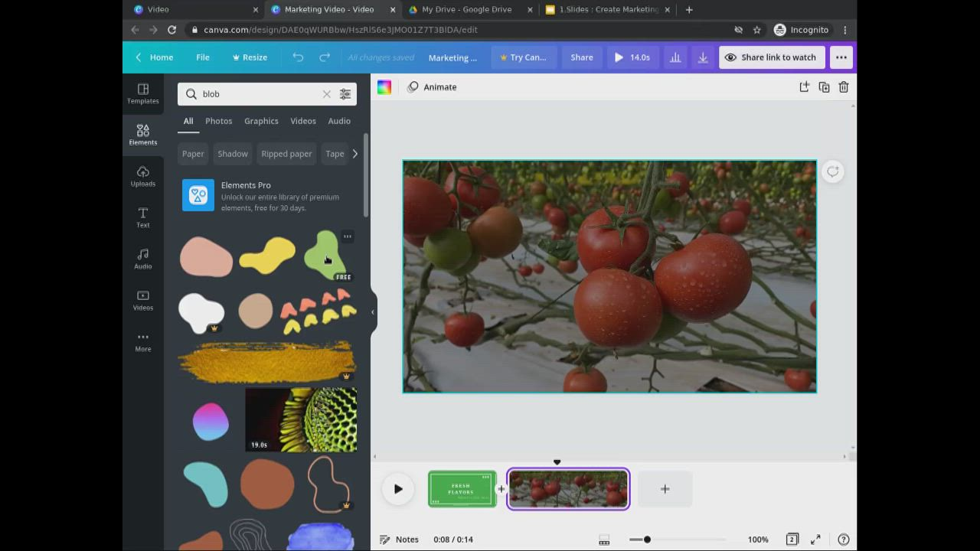The width and height of the screenshot is (980, 551).
Task: Duplicate the current page using the copy icon
Action: click(x=824, y=86)
